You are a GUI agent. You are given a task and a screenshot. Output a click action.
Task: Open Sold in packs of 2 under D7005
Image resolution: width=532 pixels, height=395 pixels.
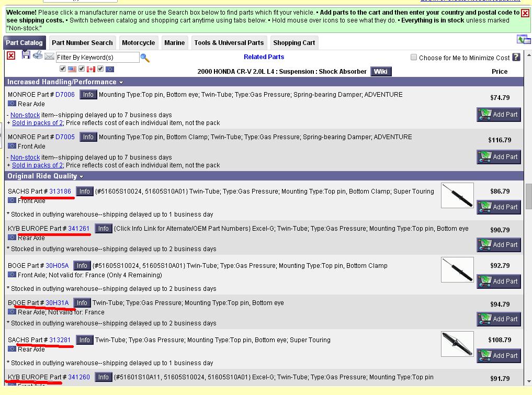[x=37, y=165]
